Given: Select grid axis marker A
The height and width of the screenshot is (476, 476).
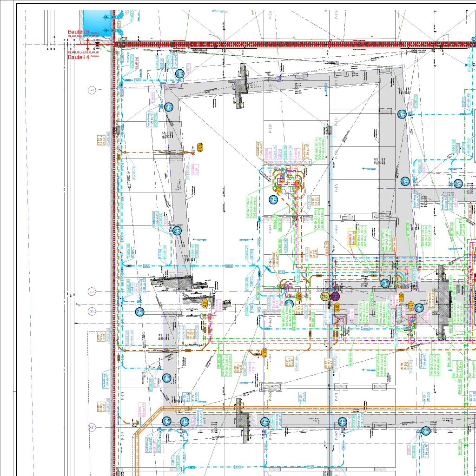Looking at the screenshot, I should click(x=92, y=427).
